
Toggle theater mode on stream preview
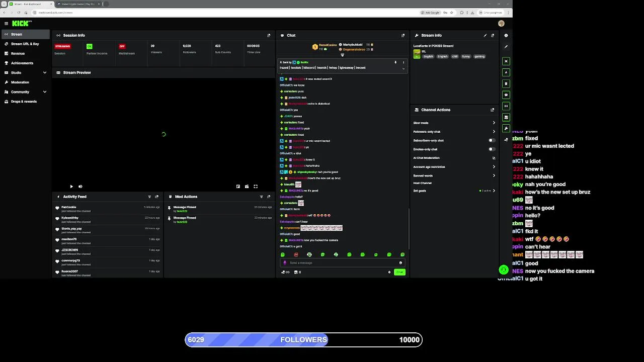tap(247, 187)
